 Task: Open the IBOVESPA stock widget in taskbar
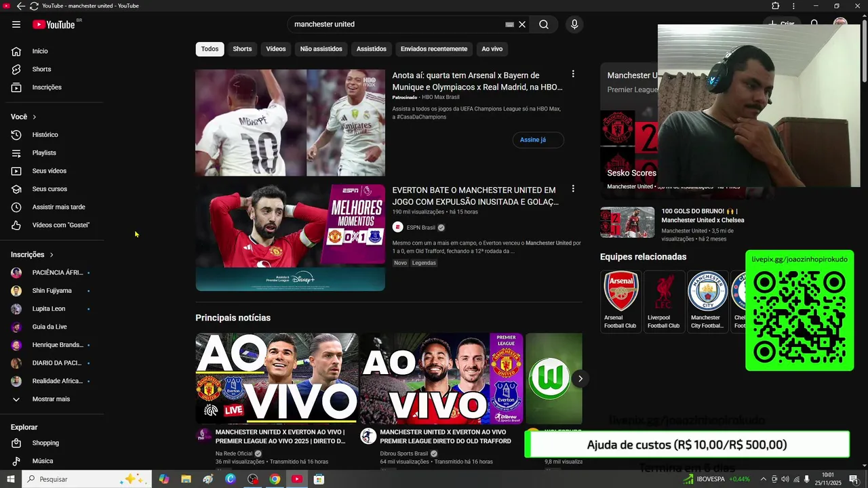tap(716, 479)
